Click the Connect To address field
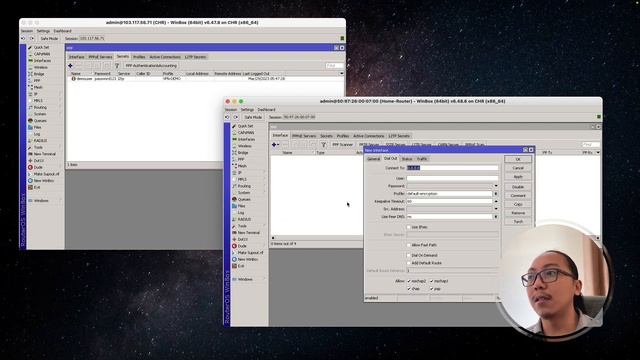 pyautogui.click(x=452, y=168)
